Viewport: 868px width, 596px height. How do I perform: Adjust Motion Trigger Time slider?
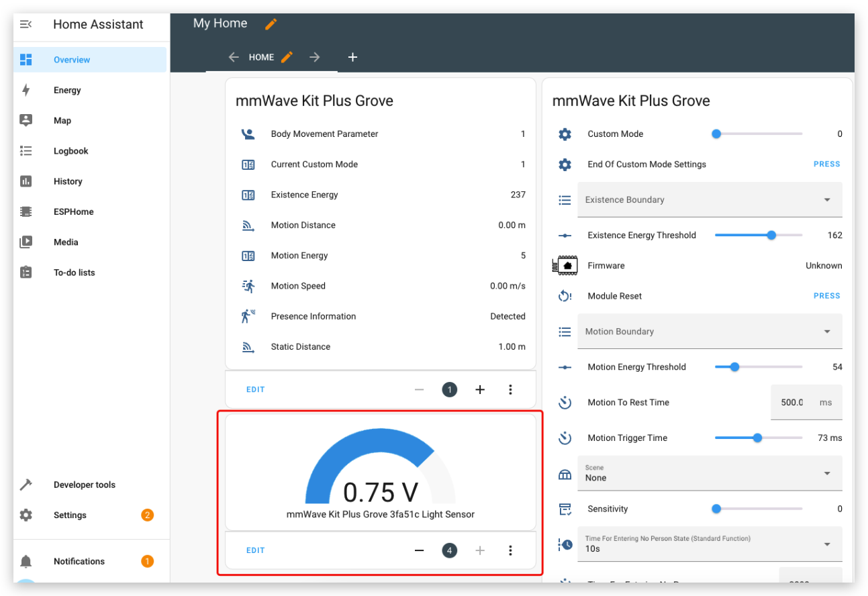(x=757, y=438)
